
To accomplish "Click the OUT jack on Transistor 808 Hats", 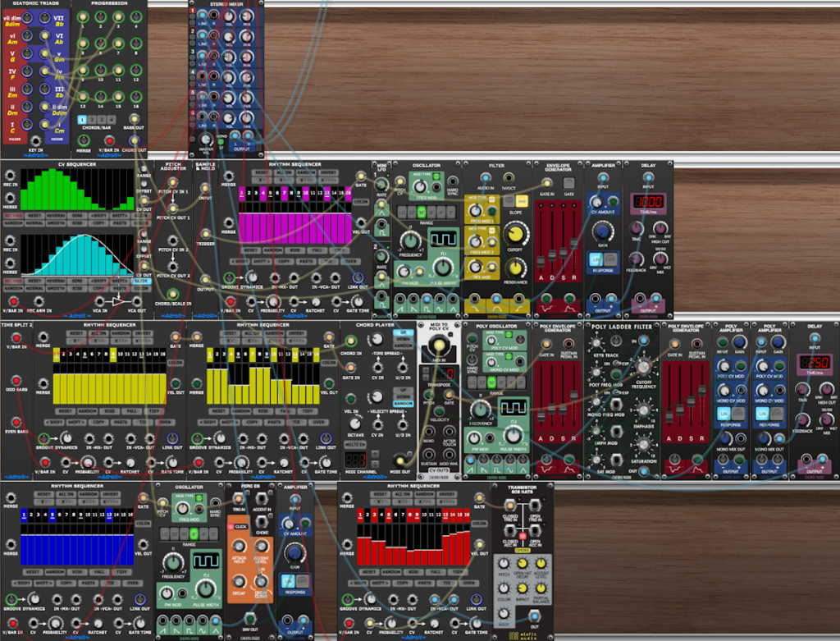I will tap(534, 616).
